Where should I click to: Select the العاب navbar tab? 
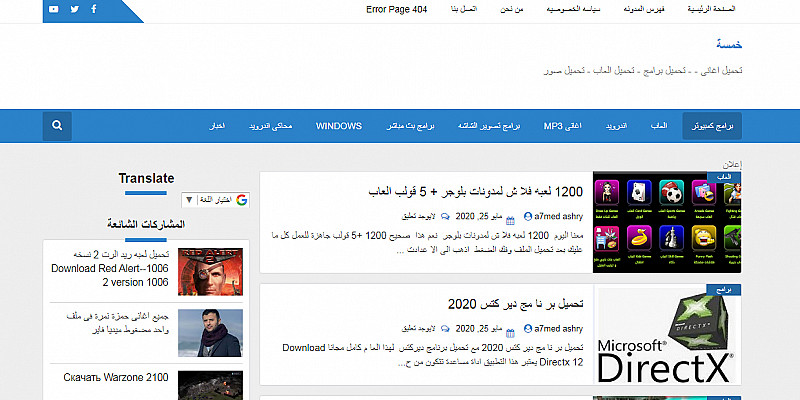[659, 126]
